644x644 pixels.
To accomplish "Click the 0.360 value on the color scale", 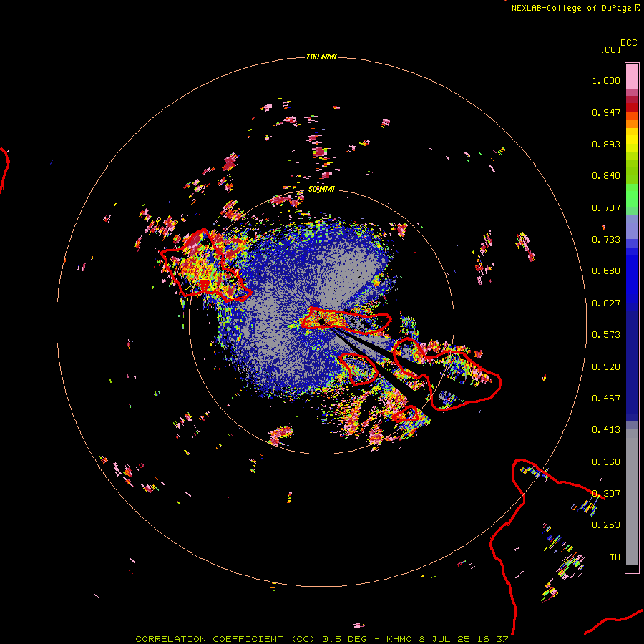I will (606, 462).
